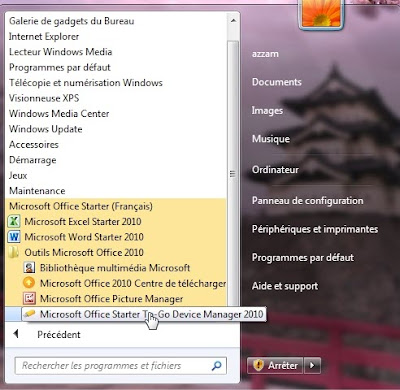
Task: Click the Précédent back arrow
Action: point(16,334)
